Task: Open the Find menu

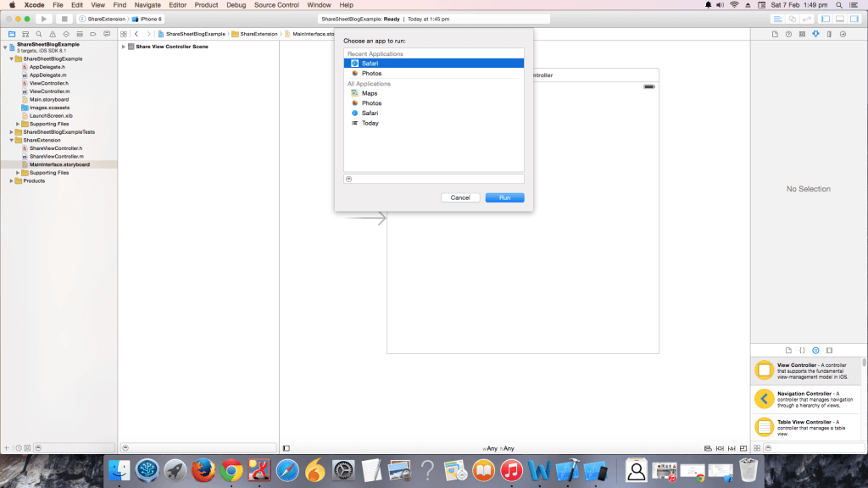Action: pyautogui.click(x=120, y=5)
